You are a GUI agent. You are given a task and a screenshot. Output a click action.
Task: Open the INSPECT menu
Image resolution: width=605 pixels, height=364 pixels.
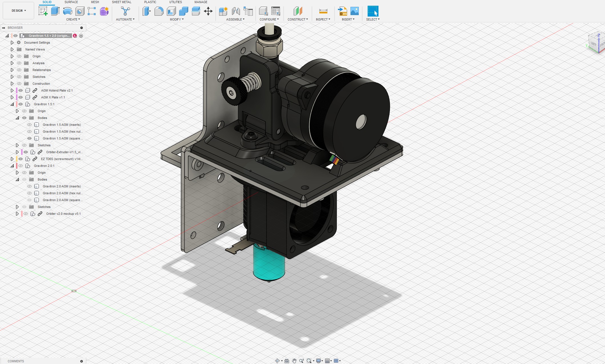point(323,19)
